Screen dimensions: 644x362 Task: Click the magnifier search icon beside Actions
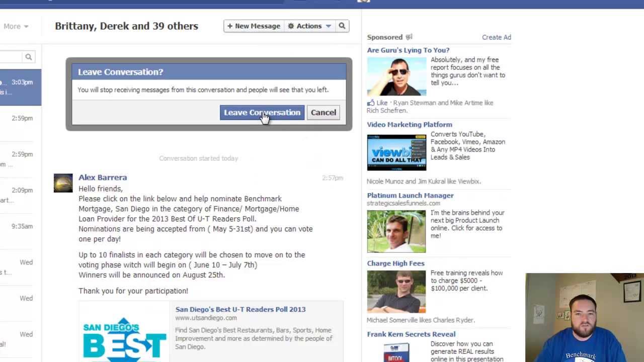[x=342, y=26]
